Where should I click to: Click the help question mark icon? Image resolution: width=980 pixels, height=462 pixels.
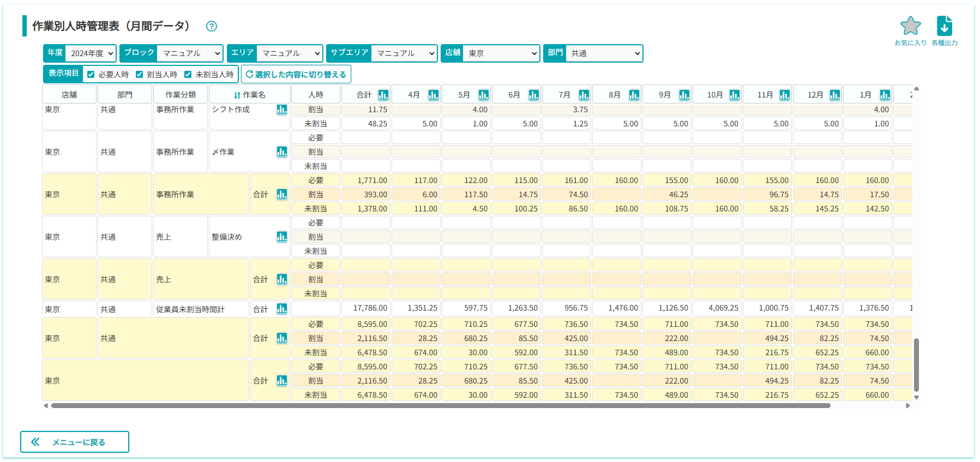(212, 26)
